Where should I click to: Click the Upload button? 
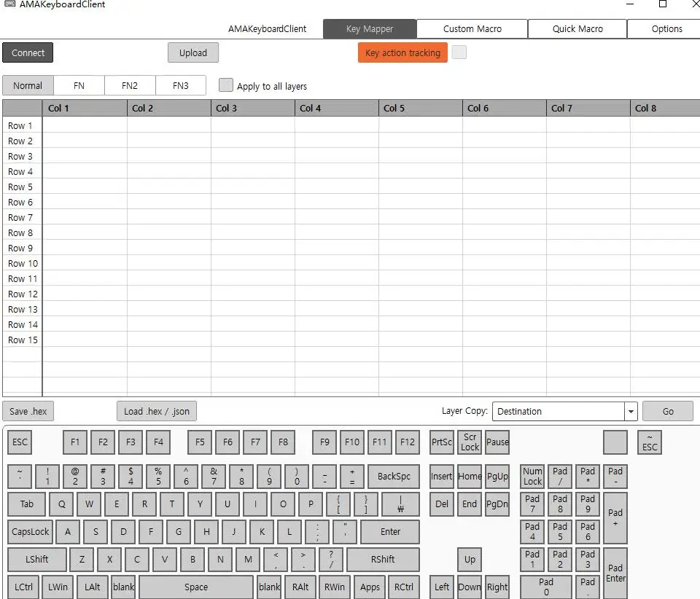193,52
